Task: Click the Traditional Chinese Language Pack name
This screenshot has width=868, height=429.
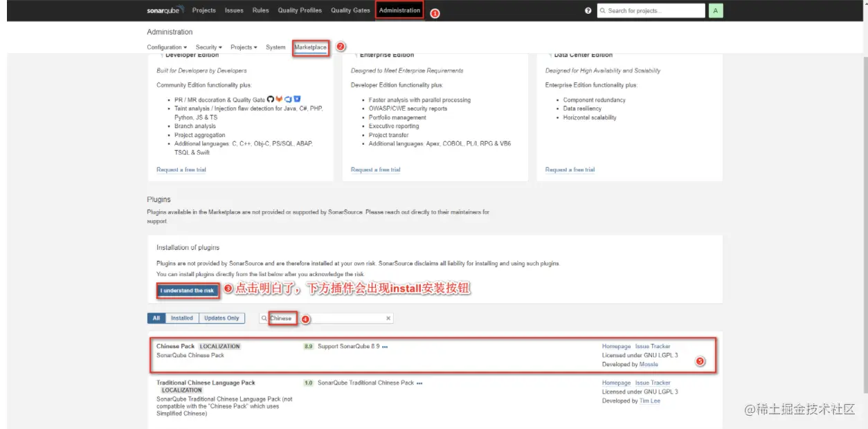Action: [206, 383]
